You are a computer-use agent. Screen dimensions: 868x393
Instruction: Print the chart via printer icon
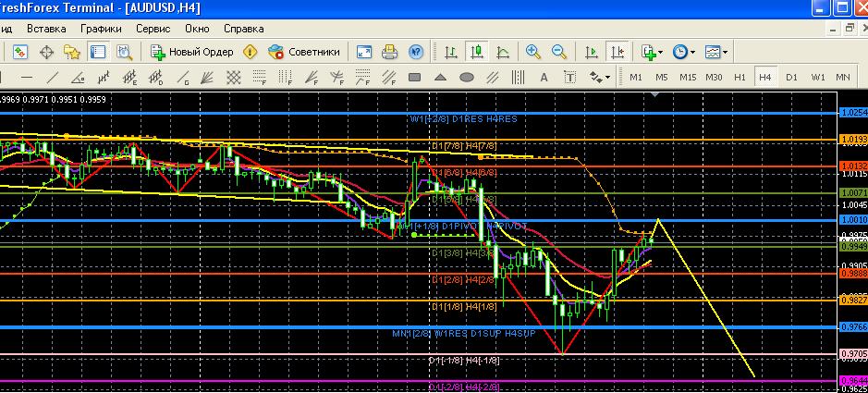[390, 52]
